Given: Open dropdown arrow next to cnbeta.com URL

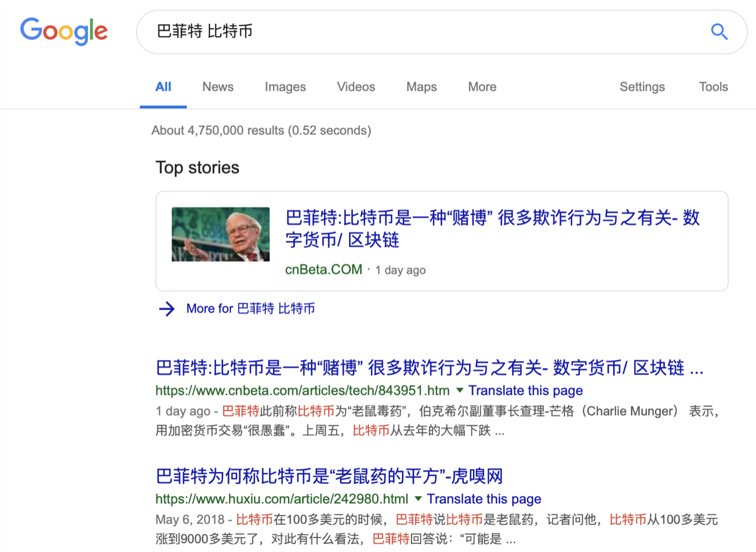Looking at the screenshot, I should click(x=460, y=390).
